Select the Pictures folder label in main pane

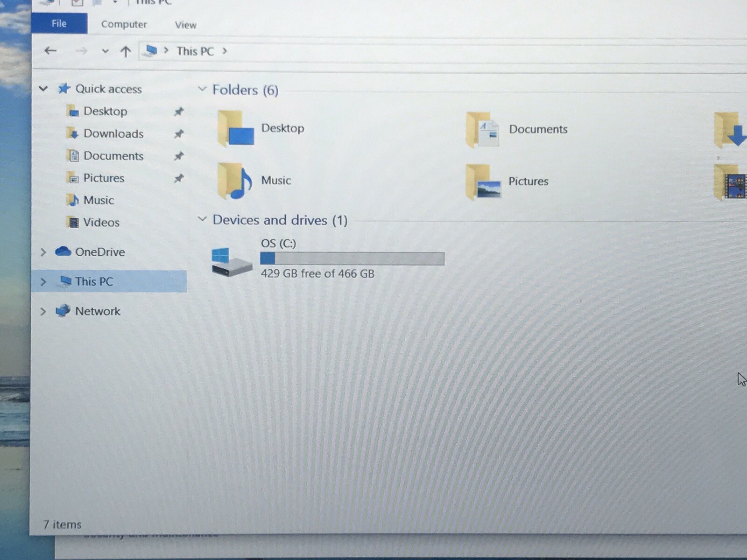tap(529, 182)
